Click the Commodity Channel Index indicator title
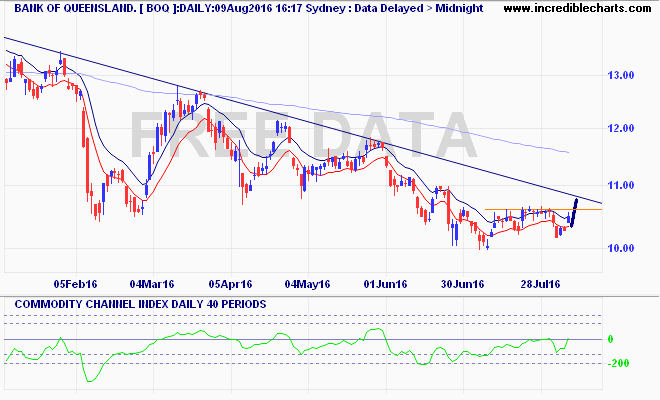This screenshot has height=400, width=660. [x=141, y=304]
